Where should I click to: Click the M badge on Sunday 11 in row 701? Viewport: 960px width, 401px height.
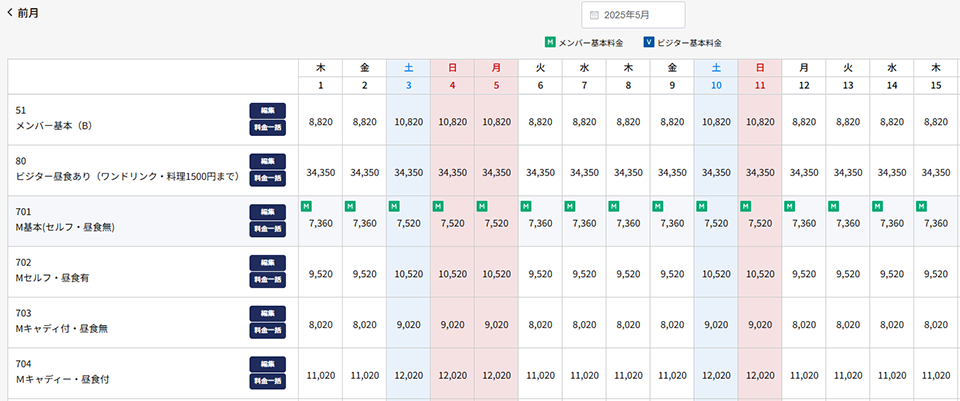point(745,206)
